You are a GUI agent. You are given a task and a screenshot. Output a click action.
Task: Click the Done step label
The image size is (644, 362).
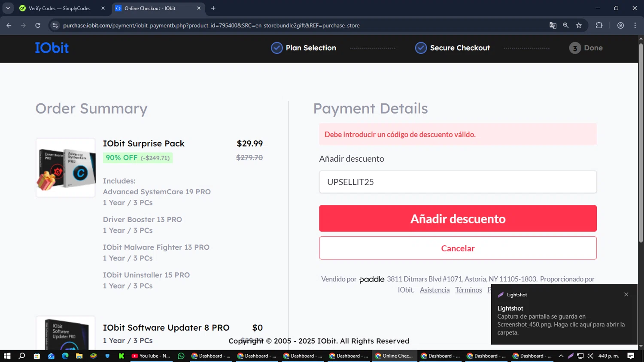tap(593, 48)
